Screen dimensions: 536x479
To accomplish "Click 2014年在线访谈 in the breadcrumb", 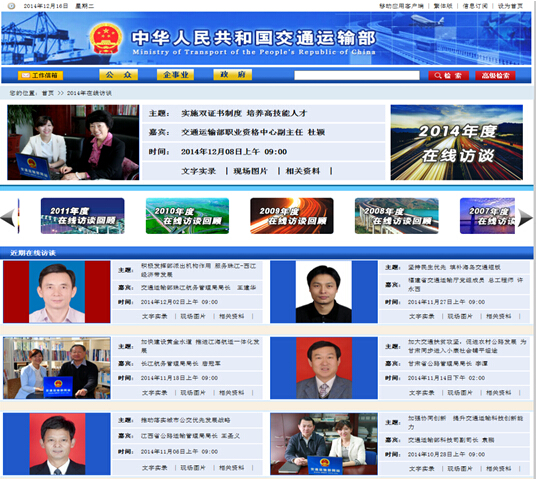I will coord(89,93).
